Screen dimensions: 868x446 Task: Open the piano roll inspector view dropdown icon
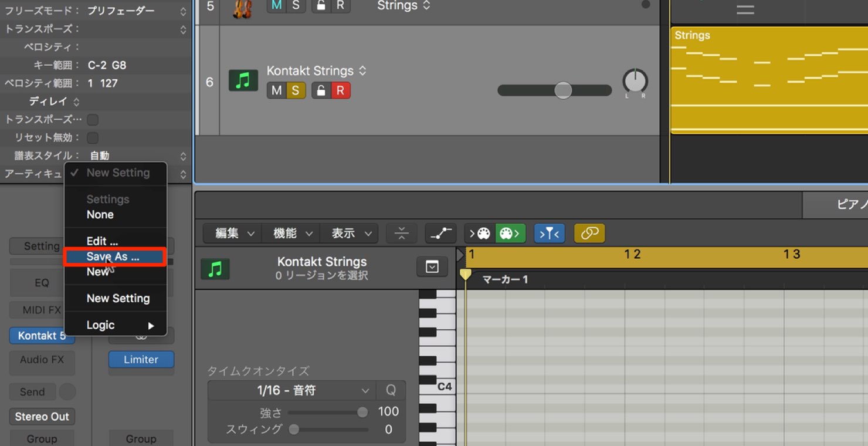coord(432,267)
